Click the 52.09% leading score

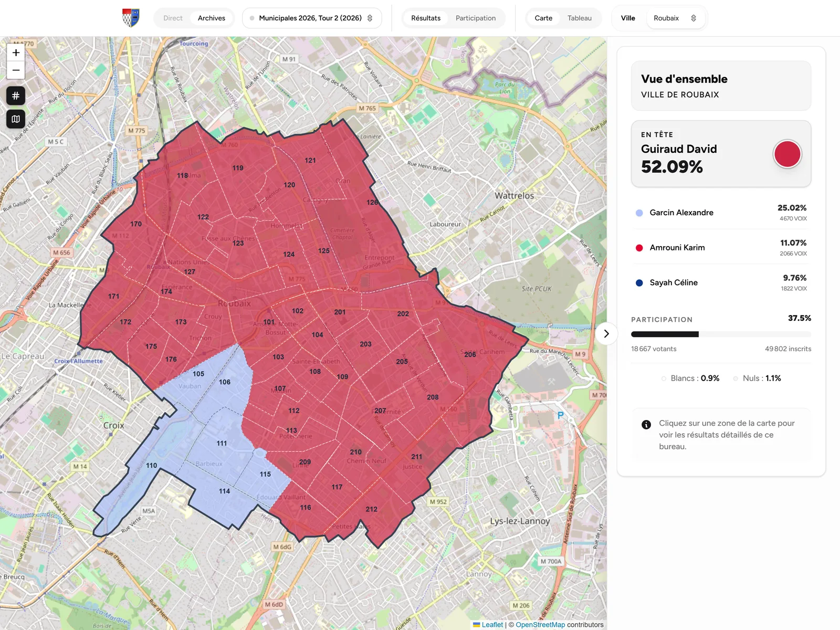tap(672, 167)
